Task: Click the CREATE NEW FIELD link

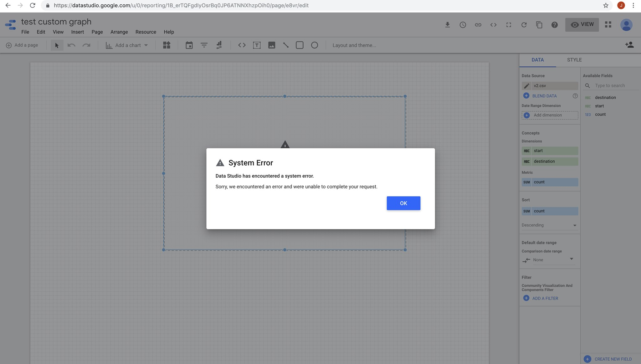Action: coord(613,359)
